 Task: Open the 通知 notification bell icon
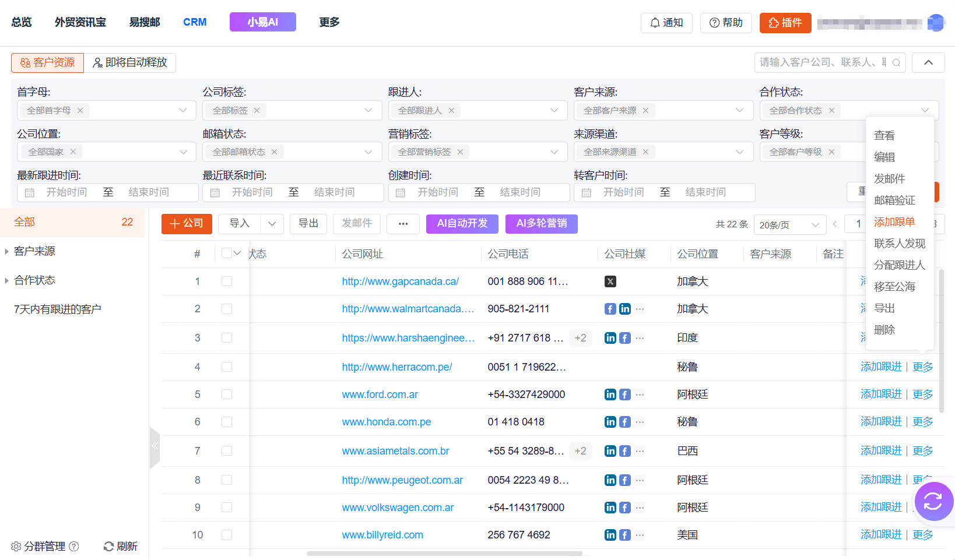654,23
